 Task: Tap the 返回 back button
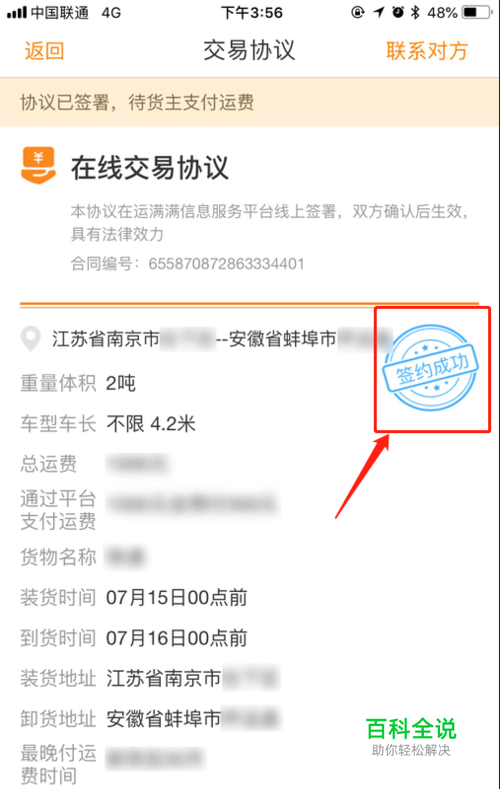(x=44, y=51)
